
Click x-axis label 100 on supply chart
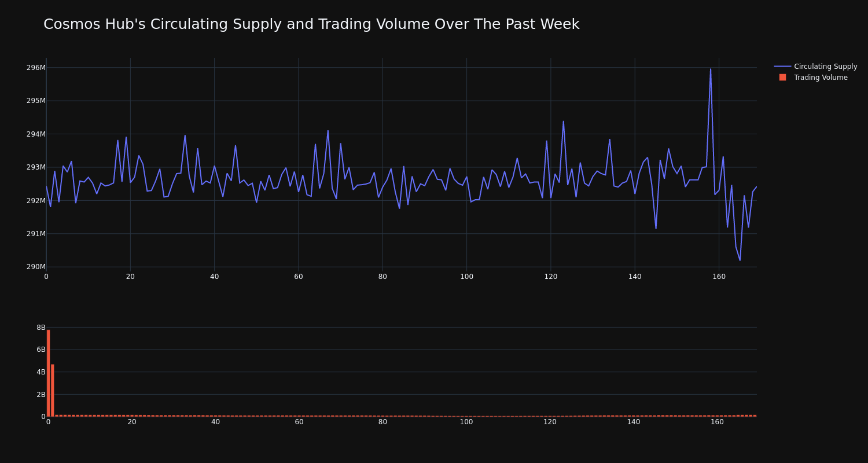coord(466,277)
